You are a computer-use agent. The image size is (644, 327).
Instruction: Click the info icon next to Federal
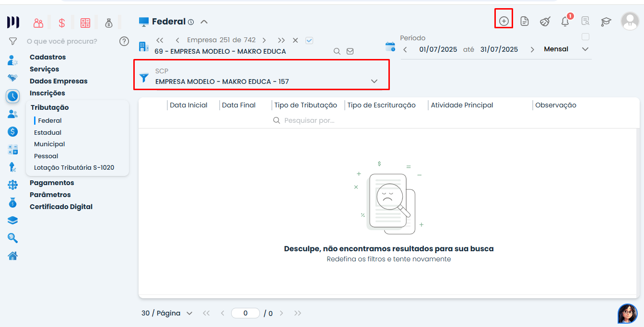(191, 22)
